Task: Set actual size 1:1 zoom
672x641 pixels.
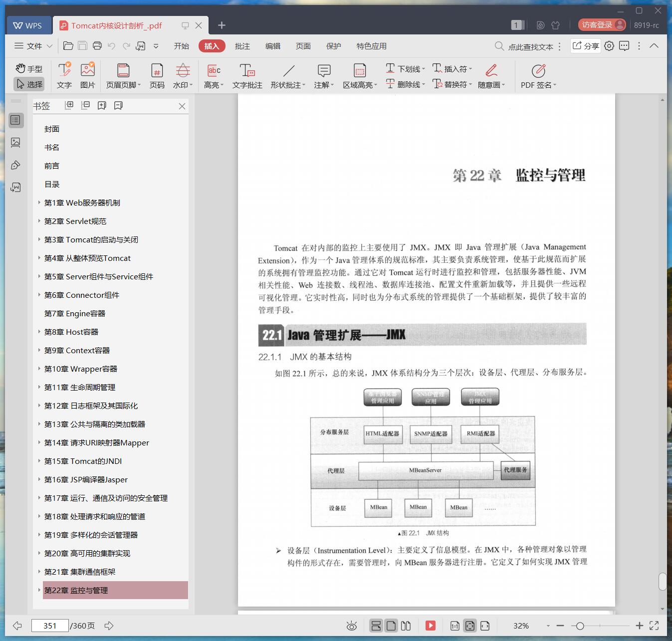Action: tap(455, 626)
